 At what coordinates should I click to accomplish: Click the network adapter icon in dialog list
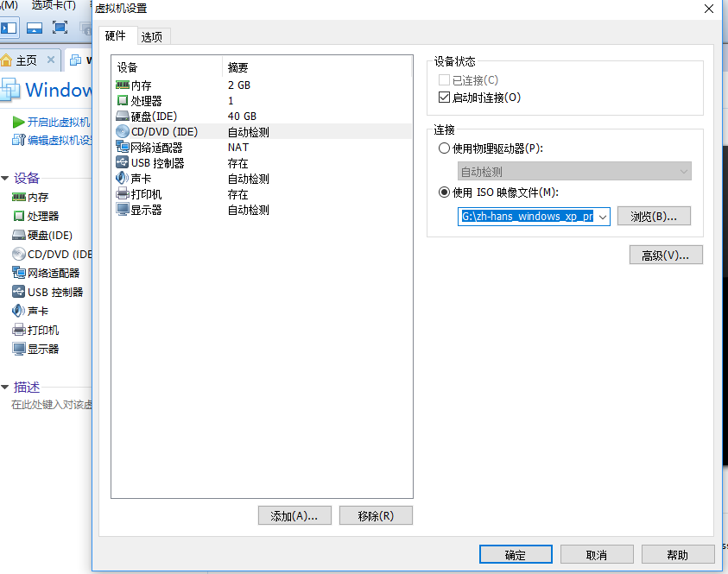point(123,147)
